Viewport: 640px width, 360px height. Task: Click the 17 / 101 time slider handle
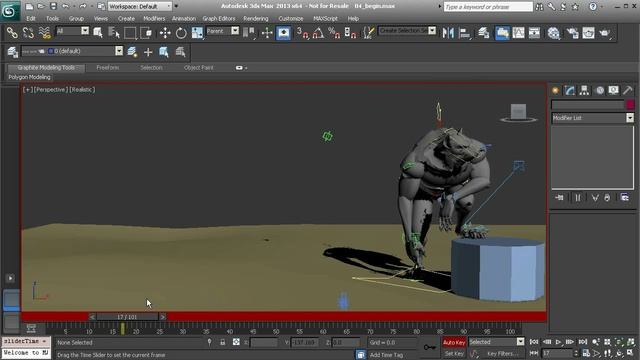coord(127,317)
